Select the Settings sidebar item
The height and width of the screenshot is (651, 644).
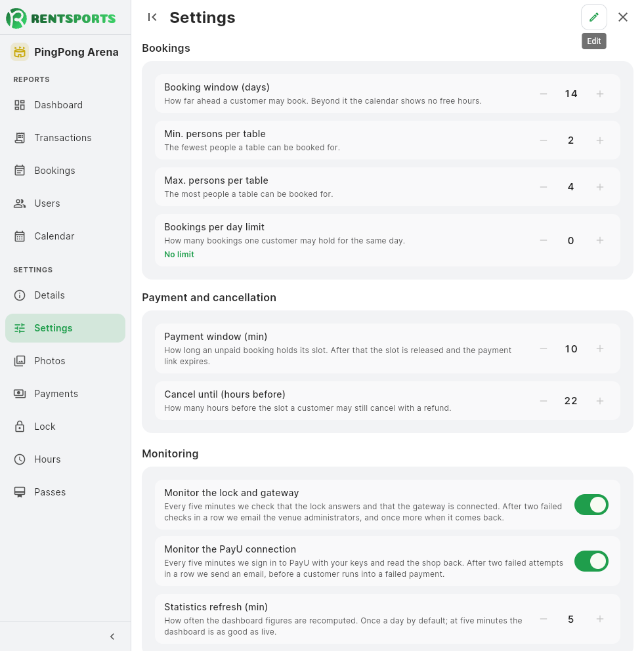pos(65,328)
